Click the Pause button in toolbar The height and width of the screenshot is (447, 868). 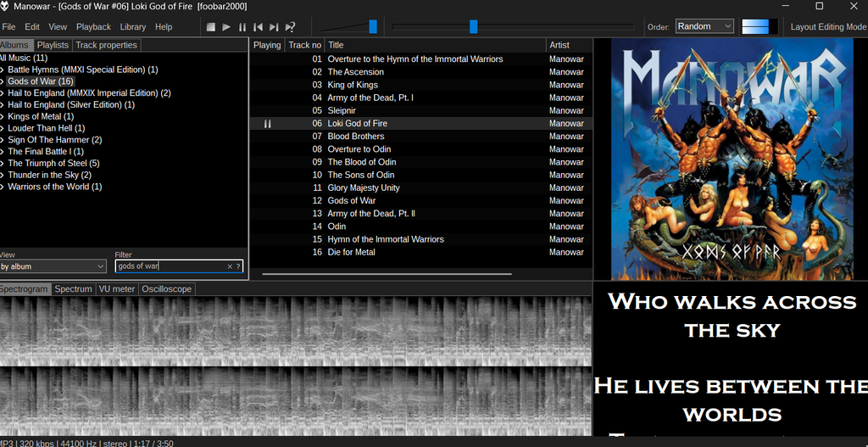[242, 27]
